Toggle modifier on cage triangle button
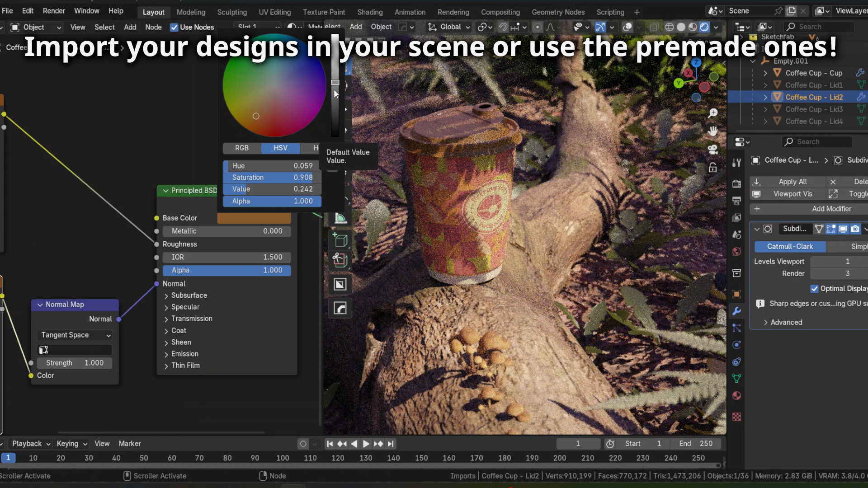Viewport: 868px width, 488px height. click(x=819, y=229)
